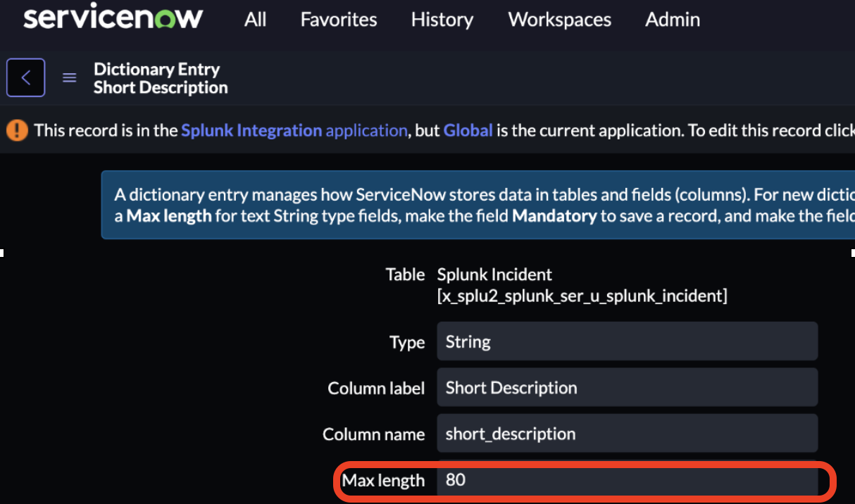This screenshot has height=504, width=855.
Task: Focus the Max length field showing 80
Action: point(627,480)
